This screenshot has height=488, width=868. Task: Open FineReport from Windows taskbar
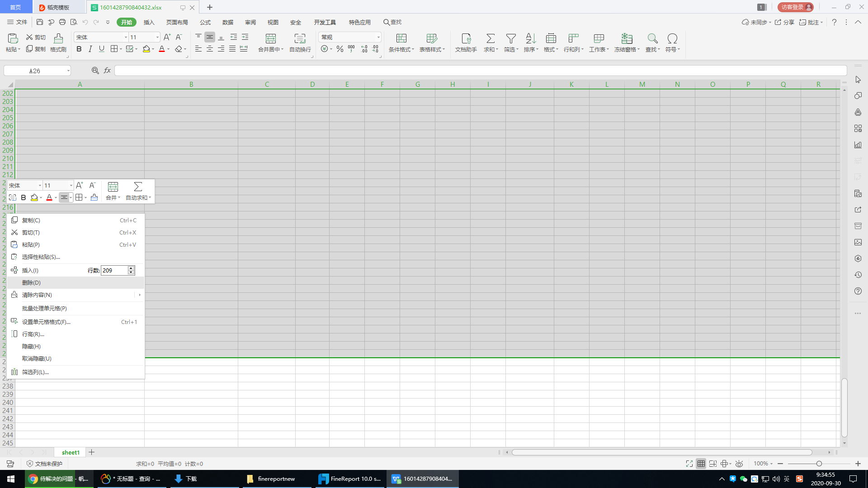(350, 479)
